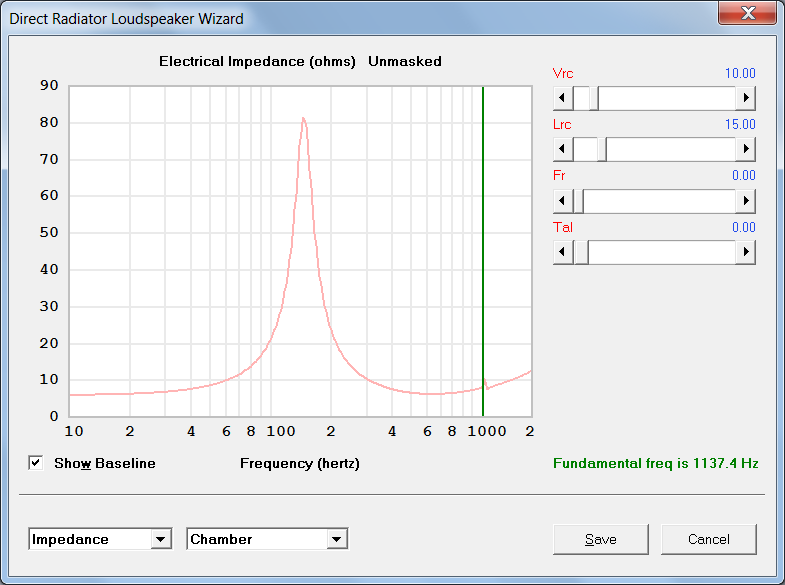This screenshot has width=785, height=585.
Task: Click the Fr left arrow button
Action: 563,201
